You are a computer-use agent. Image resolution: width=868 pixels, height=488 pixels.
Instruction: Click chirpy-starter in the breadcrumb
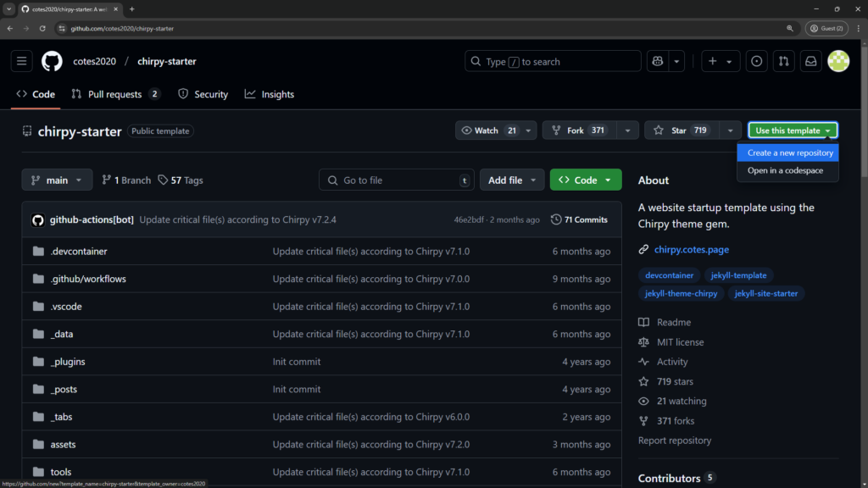coord(167,61)
